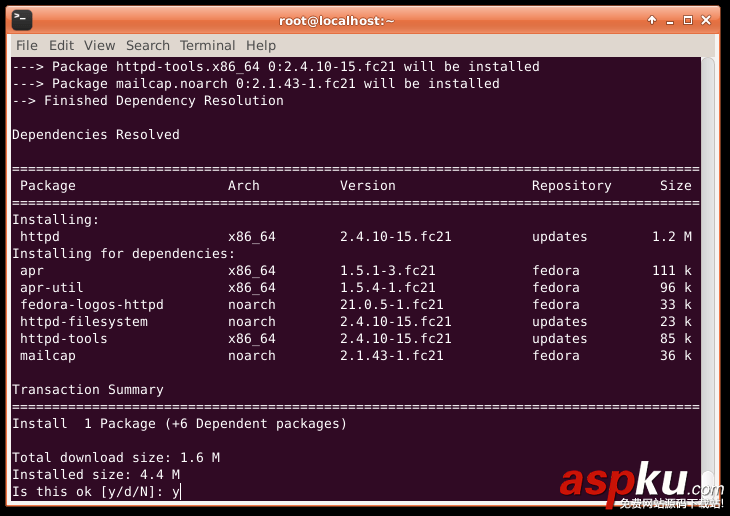The height and width of the screenshot is (516, 730).
Task: Open the Terminal menu
Action: (207, 45)
